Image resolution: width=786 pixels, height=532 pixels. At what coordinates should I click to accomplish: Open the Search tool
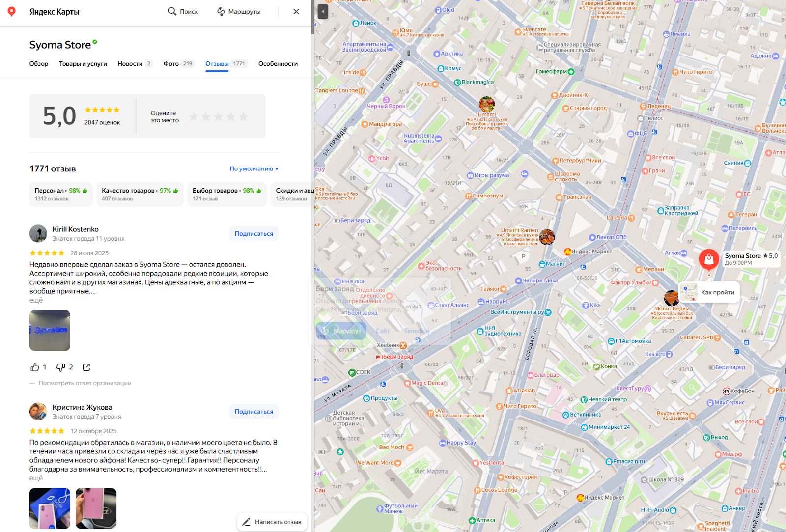coord(183,11)
